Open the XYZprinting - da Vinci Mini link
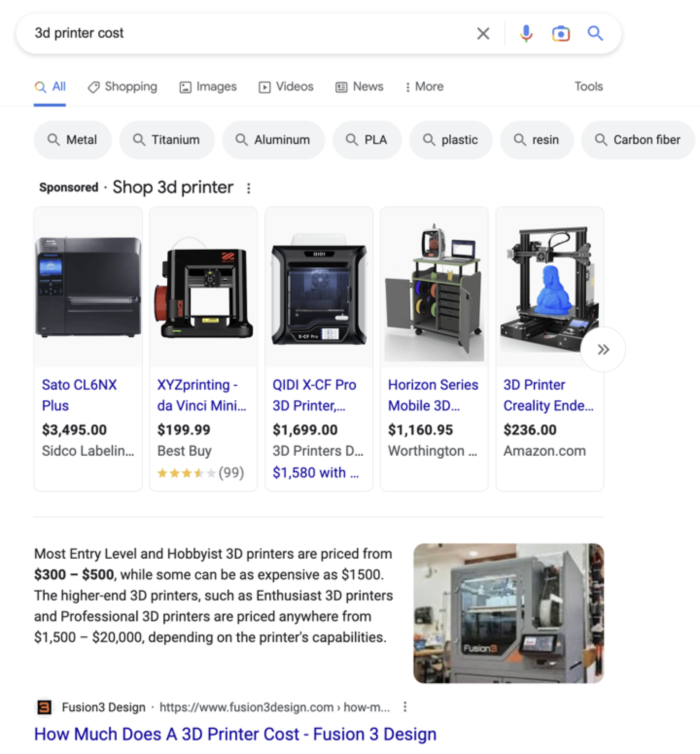The height and width of the screenshot is (754, 700). pyautogui.click(x=201, y=395)
